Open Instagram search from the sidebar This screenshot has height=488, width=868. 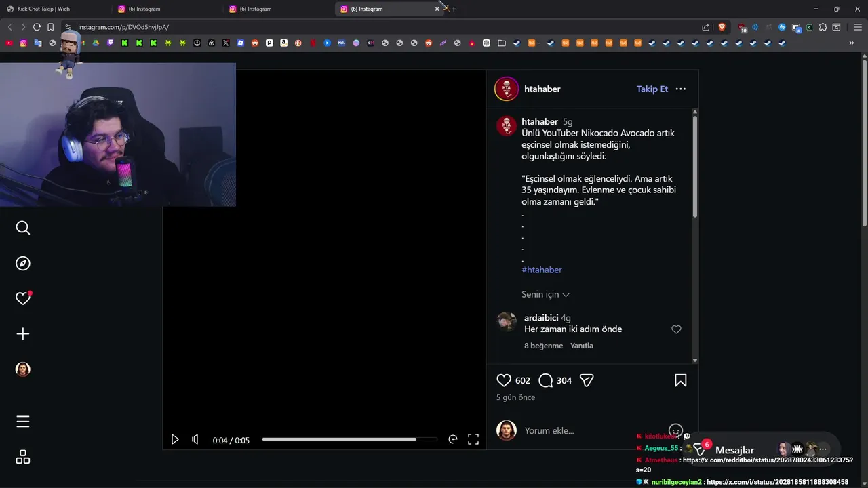click(23, 228)
